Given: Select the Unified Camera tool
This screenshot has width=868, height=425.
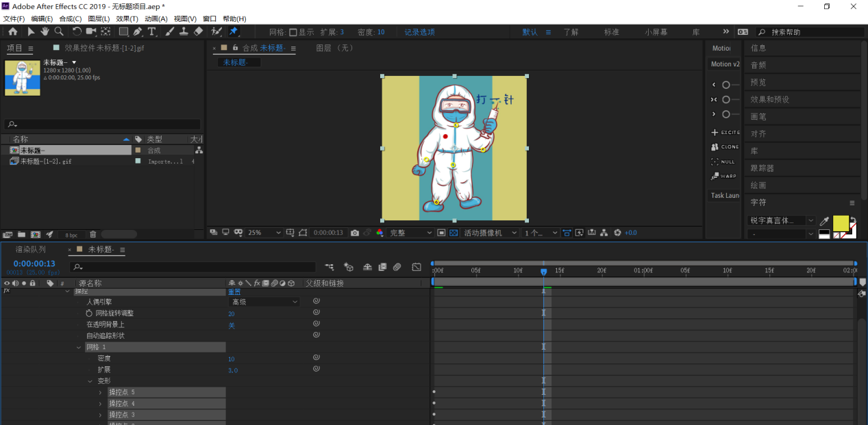Looking at the screenshot, I should click(91, 31).
